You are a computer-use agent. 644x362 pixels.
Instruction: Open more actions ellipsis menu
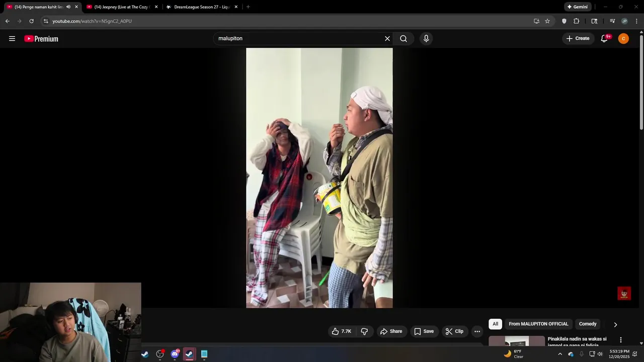(477, 331)
